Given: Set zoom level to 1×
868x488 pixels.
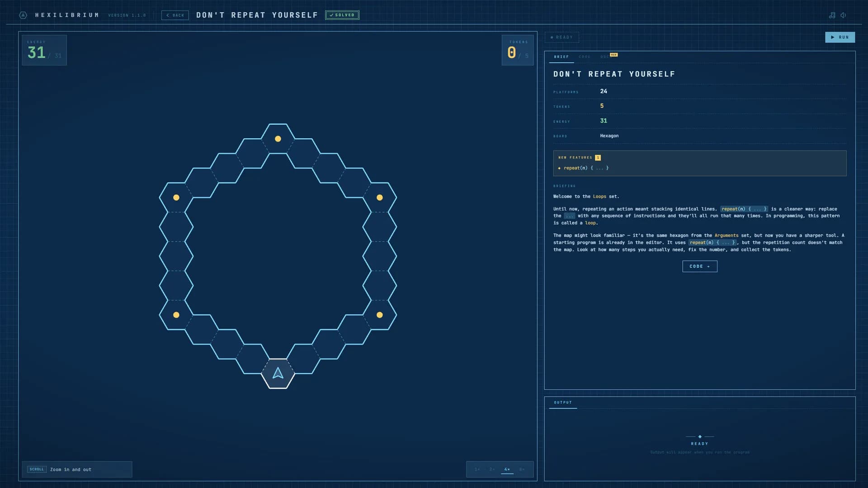Looking at the screenshot, I should [x=477, y=469].
